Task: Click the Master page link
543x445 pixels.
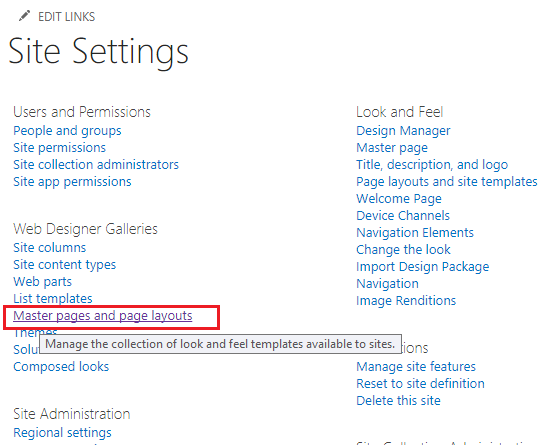Action: (392, 148)
